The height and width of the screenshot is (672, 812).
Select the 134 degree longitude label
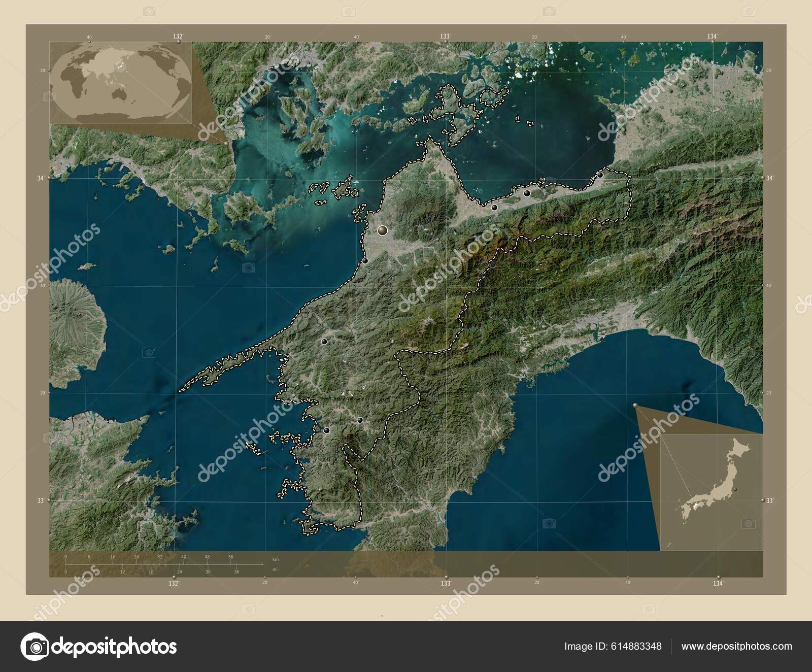click(717, 584)
